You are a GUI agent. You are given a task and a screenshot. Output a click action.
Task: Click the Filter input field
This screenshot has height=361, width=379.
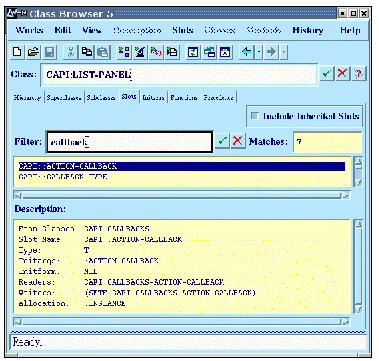point(129,142)
